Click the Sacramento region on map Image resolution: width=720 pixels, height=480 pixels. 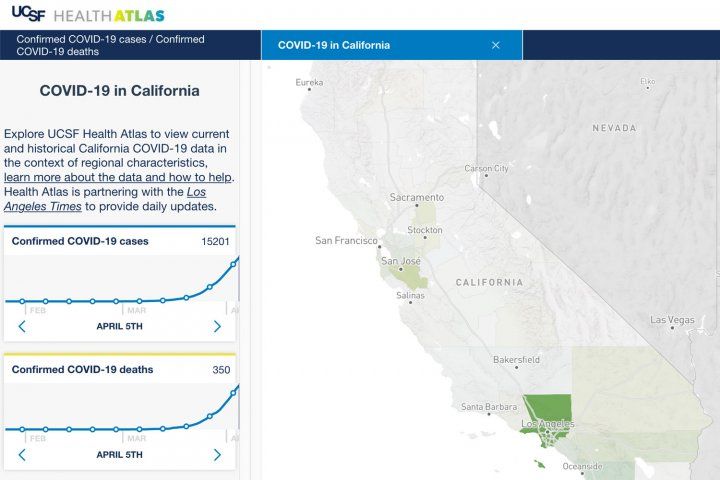click(x=416, y=198)
